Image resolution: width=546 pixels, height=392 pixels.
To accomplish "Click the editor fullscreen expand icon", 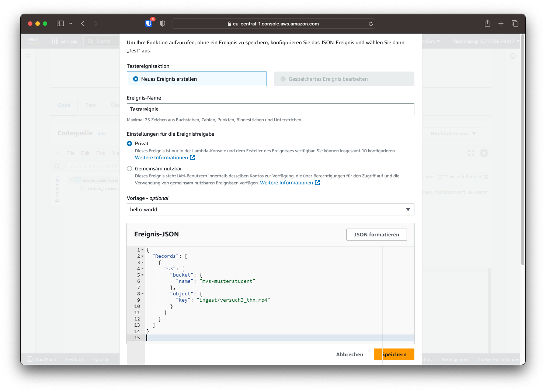I will click(471, 153).
